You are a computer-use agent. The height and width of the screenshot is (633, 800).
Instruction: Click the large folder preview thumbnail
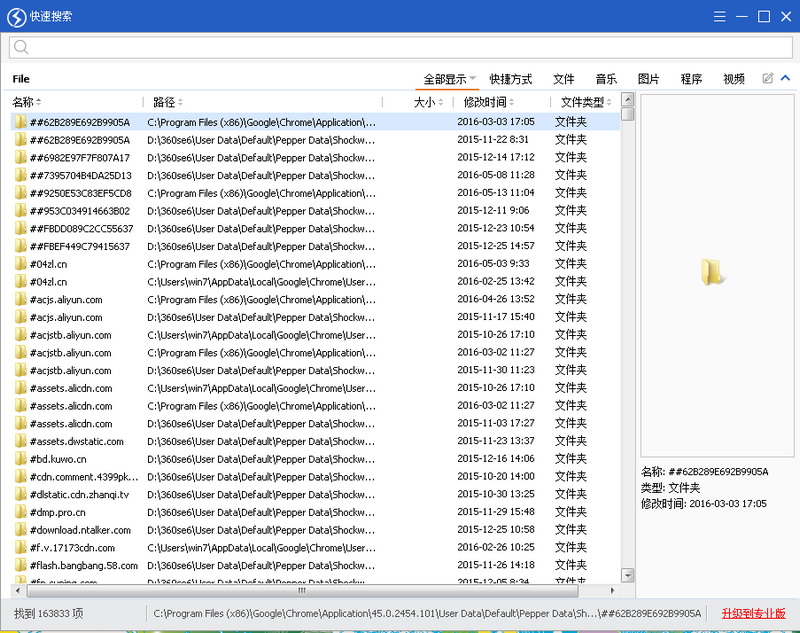coord(712,272)
